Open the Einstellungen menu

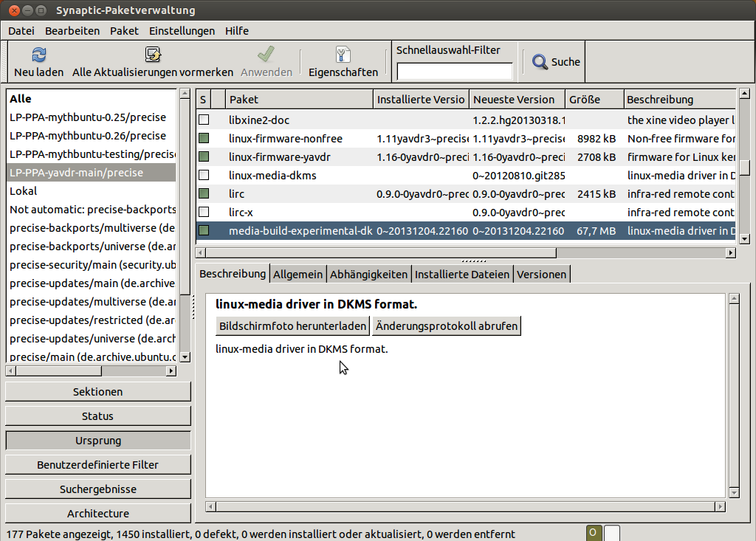pyautogui.click(x=182, y=31)
